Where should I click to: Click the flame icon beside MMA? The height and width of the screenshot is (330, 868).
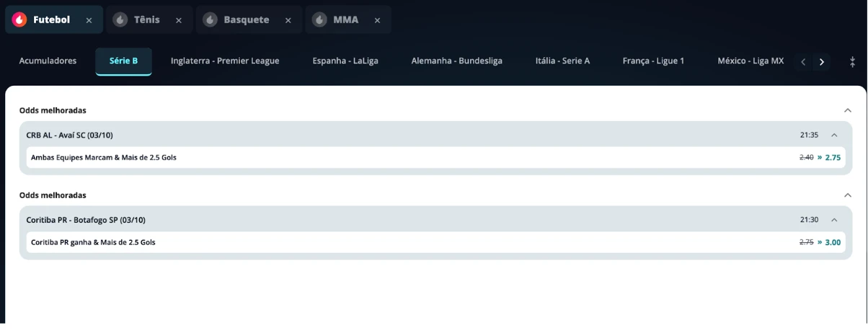click(x=319, y=20)
